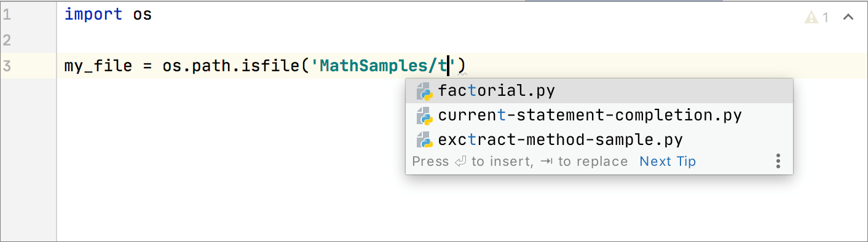The width and height of the screenshot is (868, 242).
Task: Click the empty second line of code
Action: point(430,41)
